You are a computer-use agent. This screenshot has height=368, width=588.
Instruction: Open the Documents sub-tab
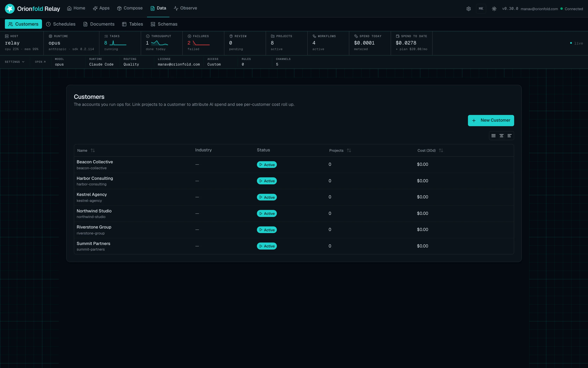99,24
